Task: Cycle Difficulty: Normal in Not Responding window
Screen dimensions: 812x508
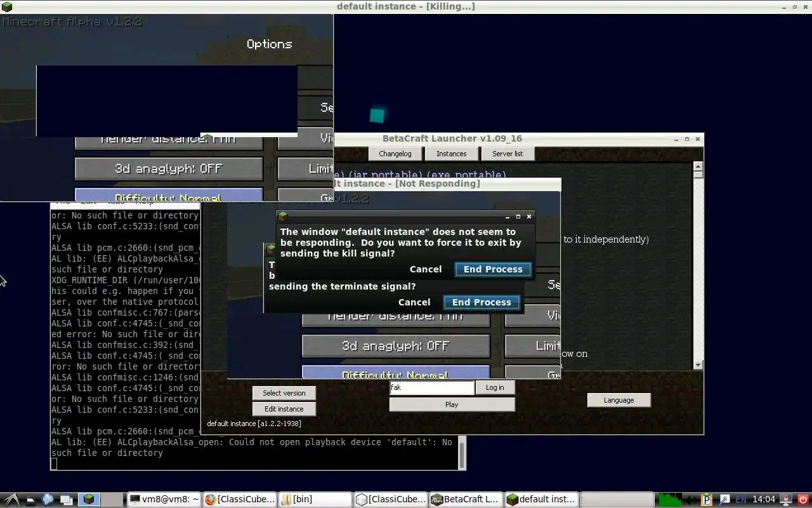Action: click(396, 372)
